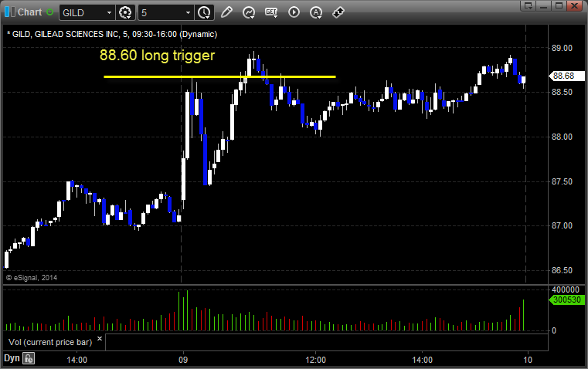Click the 09 date axis label
Viewport: 588px width, 369px height.
tap(183, 360)
